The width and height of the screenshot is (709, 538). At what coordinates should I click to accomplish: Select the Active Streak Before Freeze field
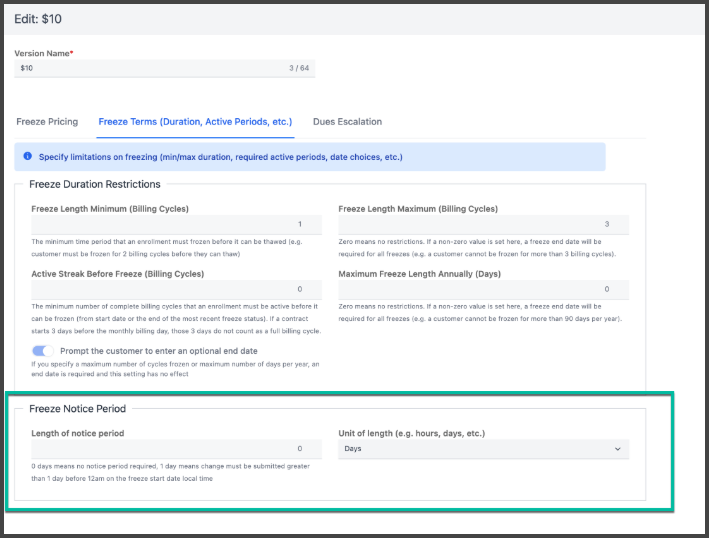pos(169,289)
